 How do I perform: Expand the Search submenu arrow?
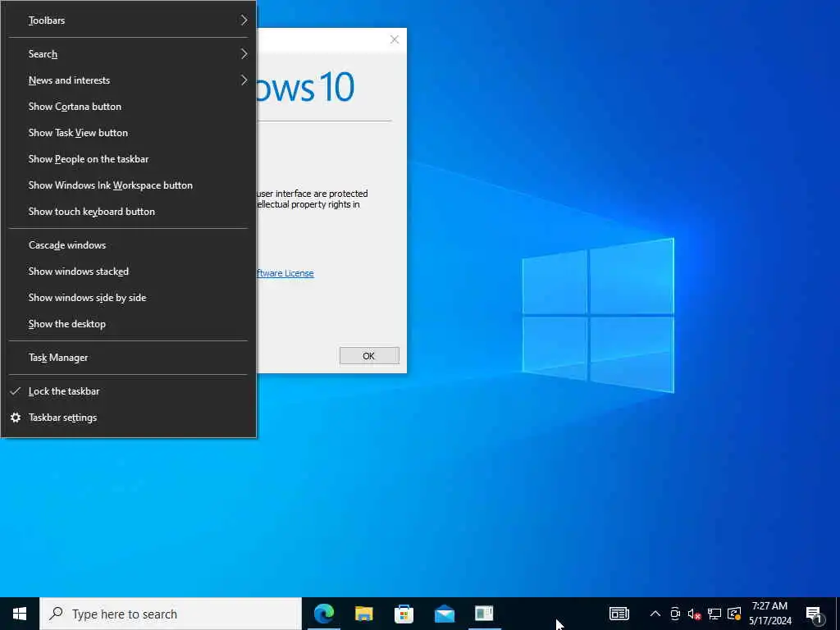click(x=244, y=54)
